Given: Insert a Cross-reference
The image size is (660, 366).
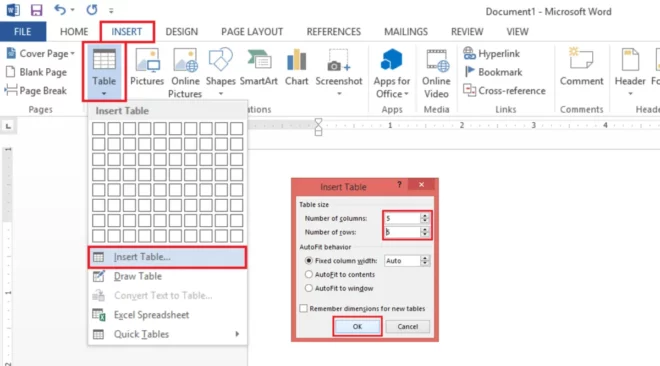Looking at the screenshot, I should click(504, 90).
